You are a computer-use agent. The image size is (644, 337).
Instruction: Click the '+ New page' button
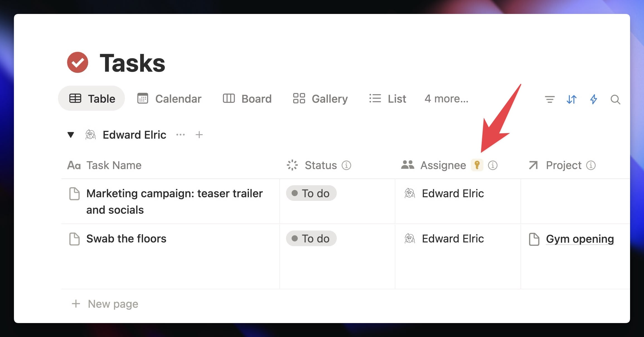(105, 304)
